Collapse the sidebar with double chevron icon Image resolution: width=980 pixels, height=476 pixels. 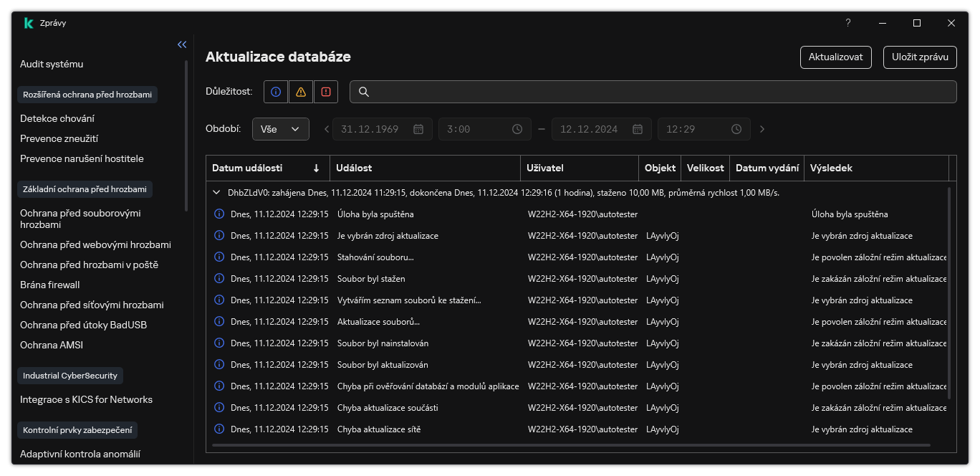point(182,44)
